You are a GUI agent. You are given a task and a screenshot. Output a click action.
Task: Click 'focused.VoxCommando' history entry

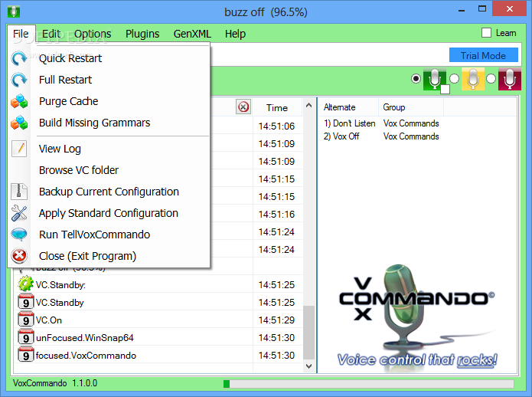click(x=86, y=355)
